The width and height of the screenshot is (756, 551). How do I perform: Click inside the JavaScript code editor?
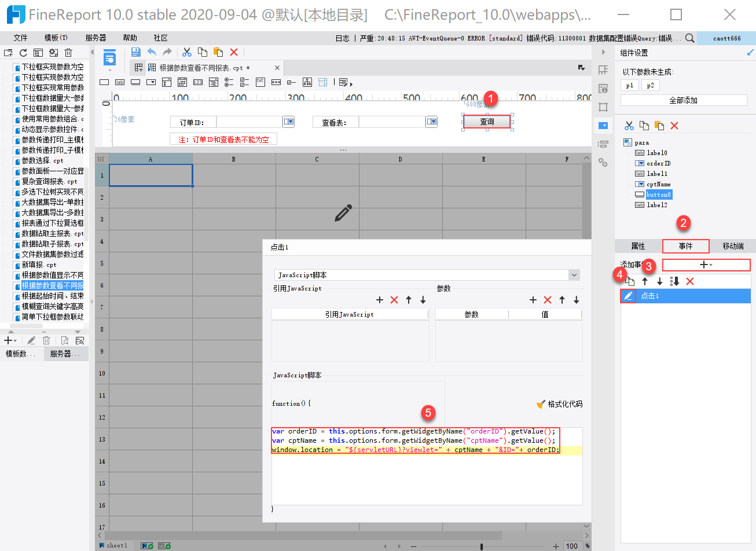[427, 466]
